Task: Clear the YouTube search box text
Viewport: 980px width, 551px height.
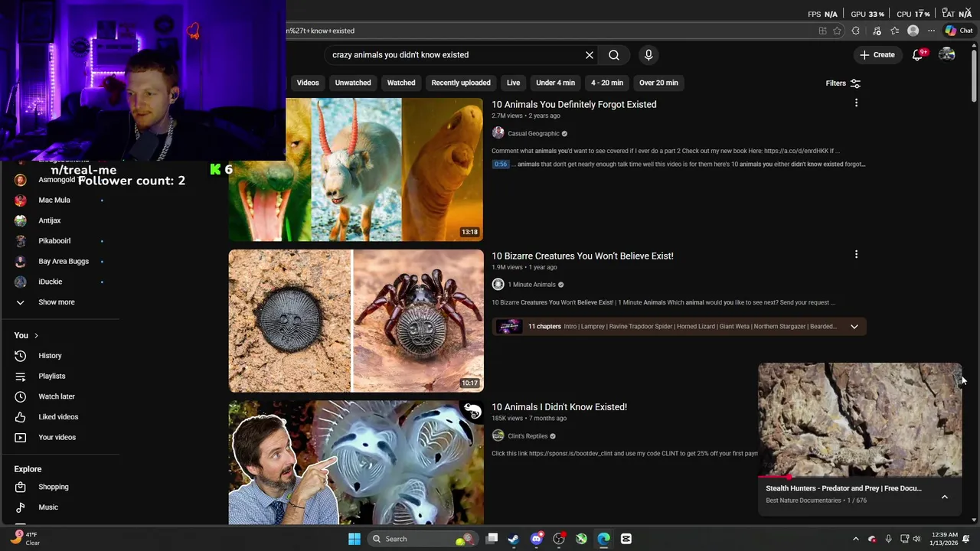Action: pyautogui.click(x=590, y=55)
